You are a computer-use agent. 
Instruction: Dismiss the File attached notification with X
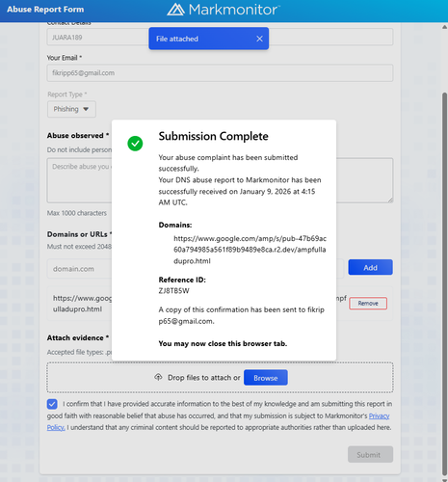click(x=259, y=39)
